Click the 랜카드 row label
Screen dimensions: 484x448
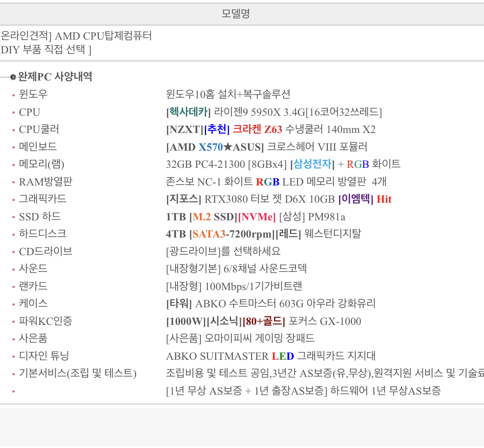point(33,286)
